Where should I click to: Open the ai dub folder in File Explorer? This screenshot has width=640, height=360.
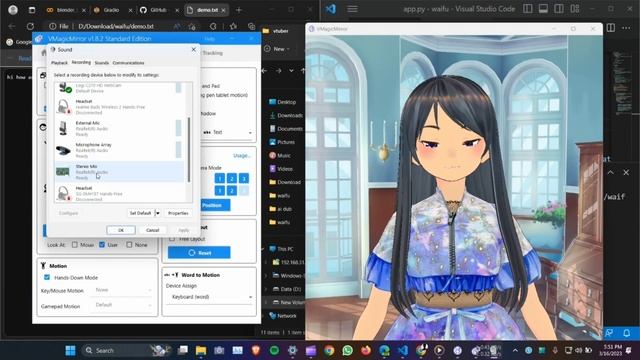(281, 209)
